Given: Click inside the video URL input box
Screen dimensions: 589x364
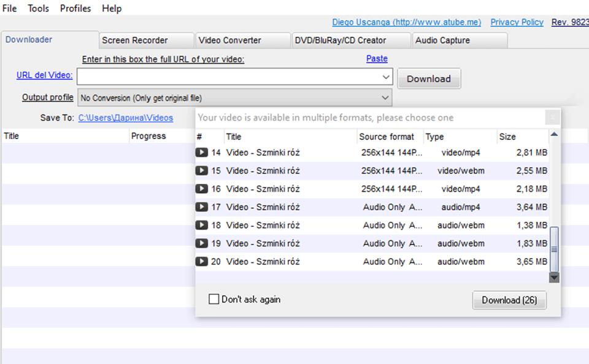Looking at the screenshot, I should pos(233,77).
